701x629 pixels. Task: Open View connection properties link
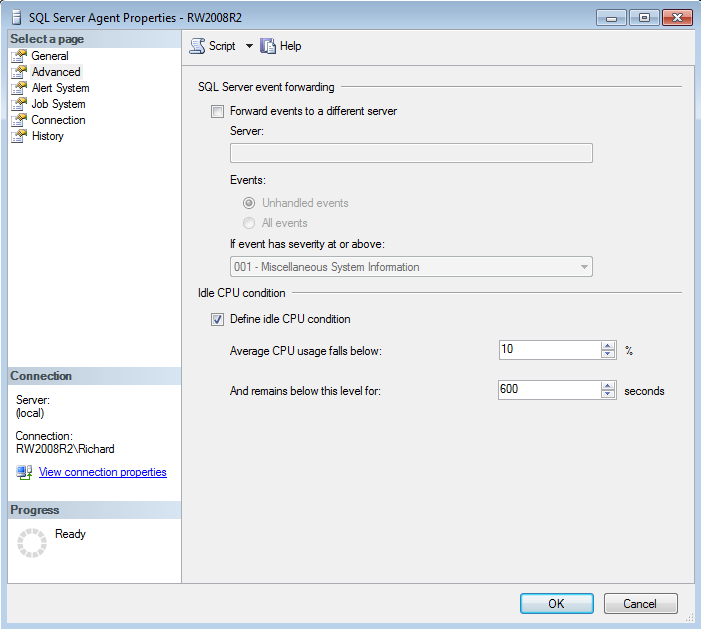(102, 472)
